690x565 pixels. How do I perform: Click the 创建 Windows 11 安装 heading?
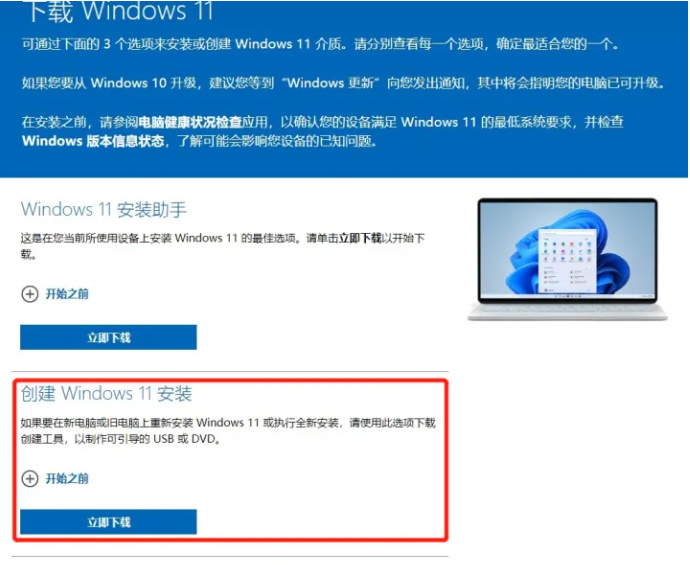106,393
